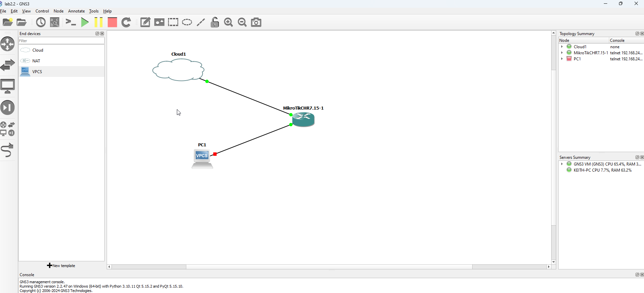The image size is (644, 293).
Task: Open the Edit menu
Action: (14, 11)
